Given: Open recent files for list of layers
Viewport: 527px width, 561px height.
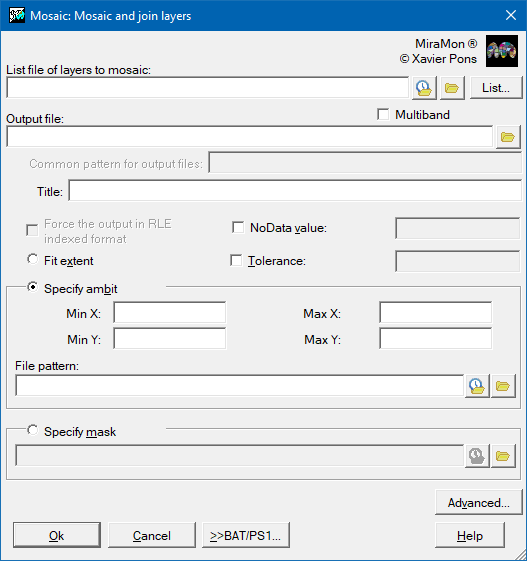Looking at the screenshot, I should 424,88.
